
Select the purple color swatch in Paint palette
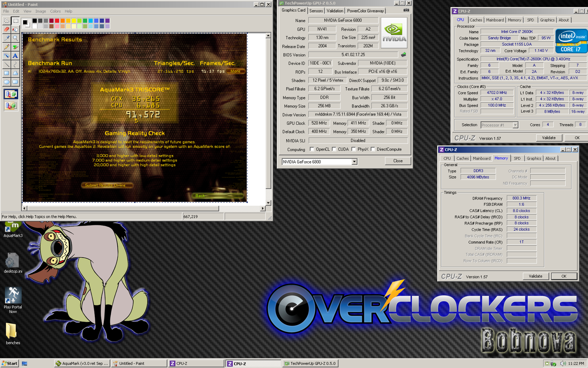click(x=107, y=21)
